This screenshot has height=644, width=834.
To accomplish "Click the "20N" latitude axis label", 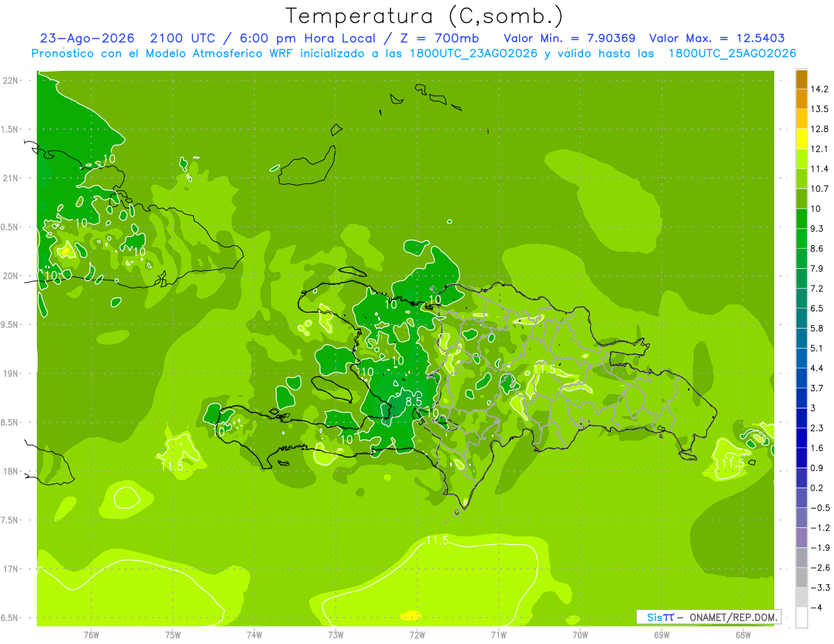I will [x=10, y=276].
